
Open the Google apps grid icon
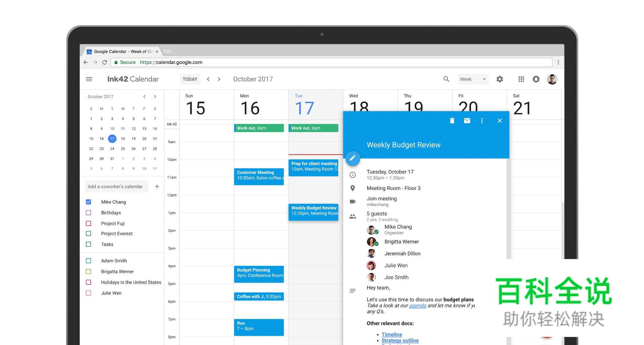pyautogui.click(x=521, y=79)
